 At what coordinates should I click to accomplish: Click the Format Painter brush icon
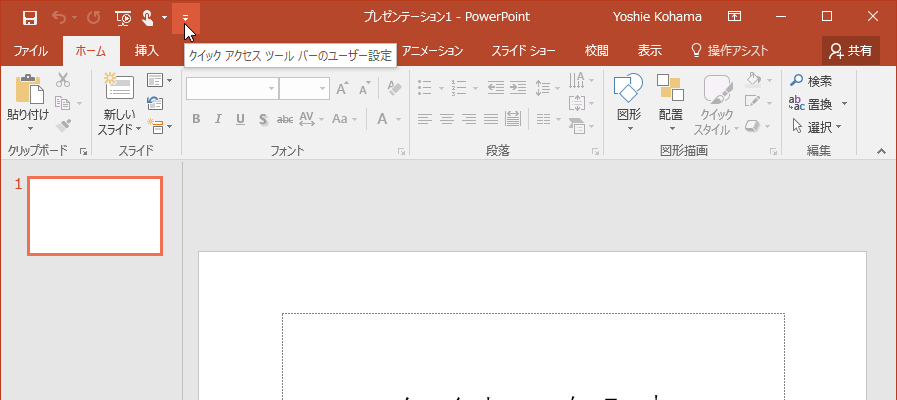pyautogui.click(x=63, y=125)
